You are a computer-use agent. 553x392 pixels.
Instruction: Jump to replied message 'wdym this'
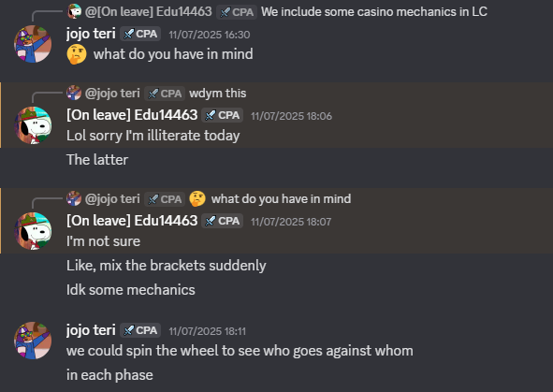coord(218,93)
